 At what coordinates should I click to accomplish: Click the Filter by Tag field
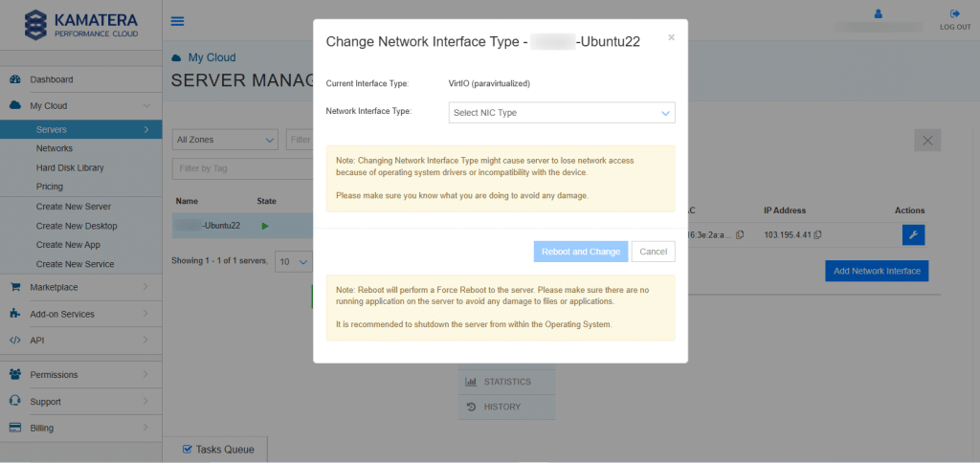(239, 169)
